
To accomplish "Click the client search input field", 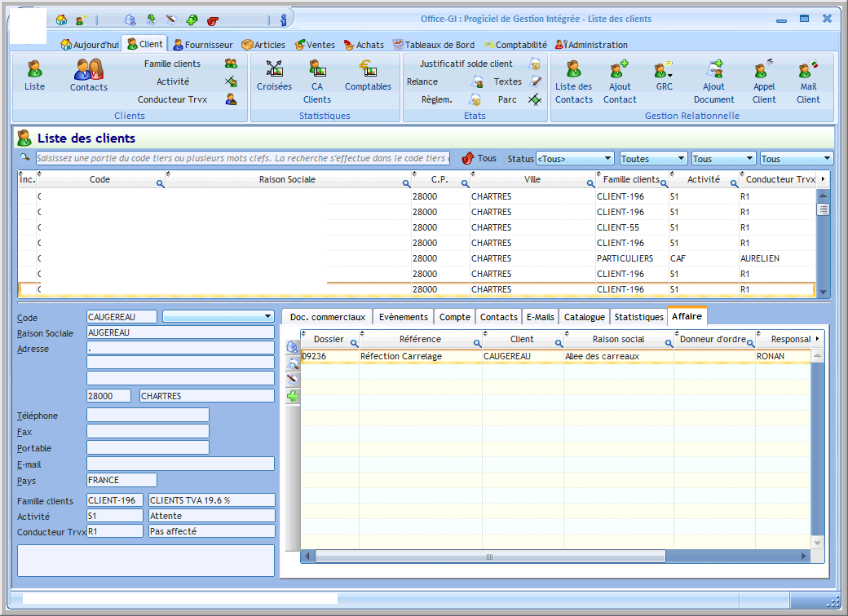I will (x=243, y=158).
